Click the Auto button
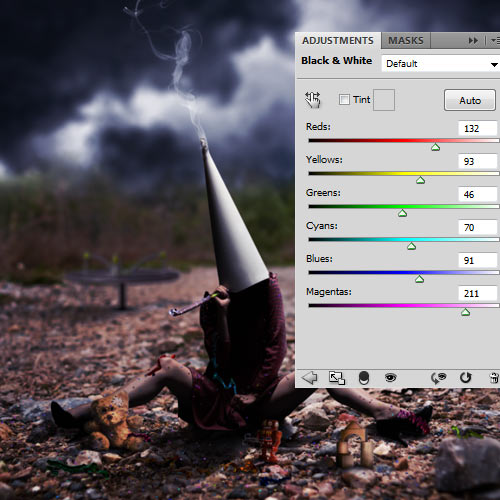The height and width of the screenshot is (500, 500). (x=470, y=100)
